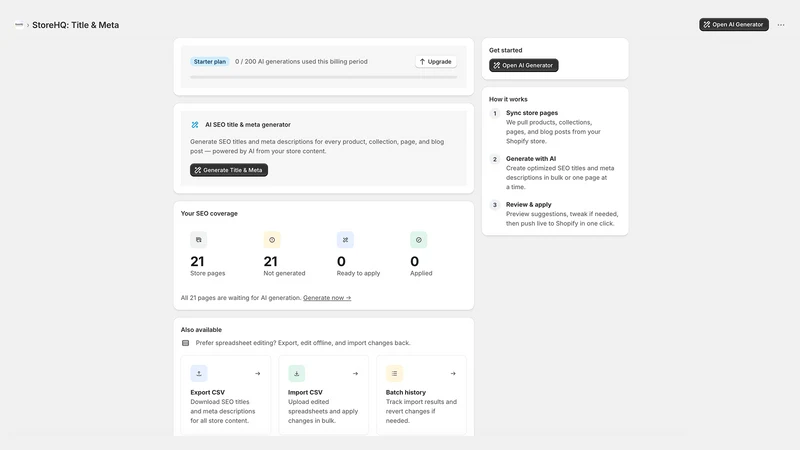The width and height of the screenshot is (800, 450).
Task: Click Generate Title & Meta button
Action: click(229, 170)
